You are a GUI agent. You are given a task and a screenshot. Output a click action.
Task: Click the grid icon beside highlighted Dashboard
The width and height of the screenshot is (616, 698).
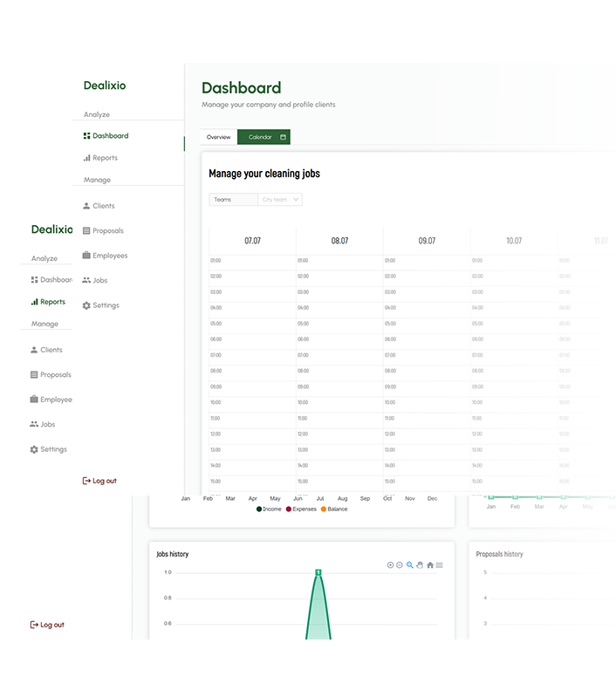86,136
